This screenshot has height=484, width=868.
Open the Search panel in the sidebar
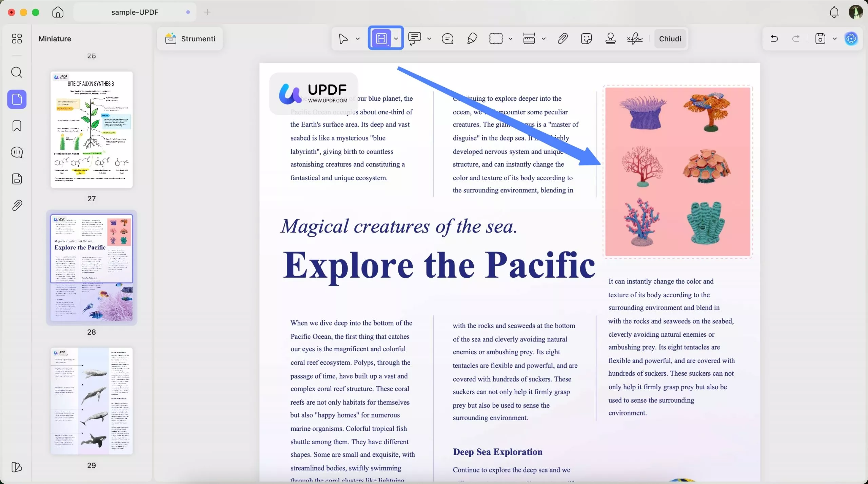tap(17, 72)
